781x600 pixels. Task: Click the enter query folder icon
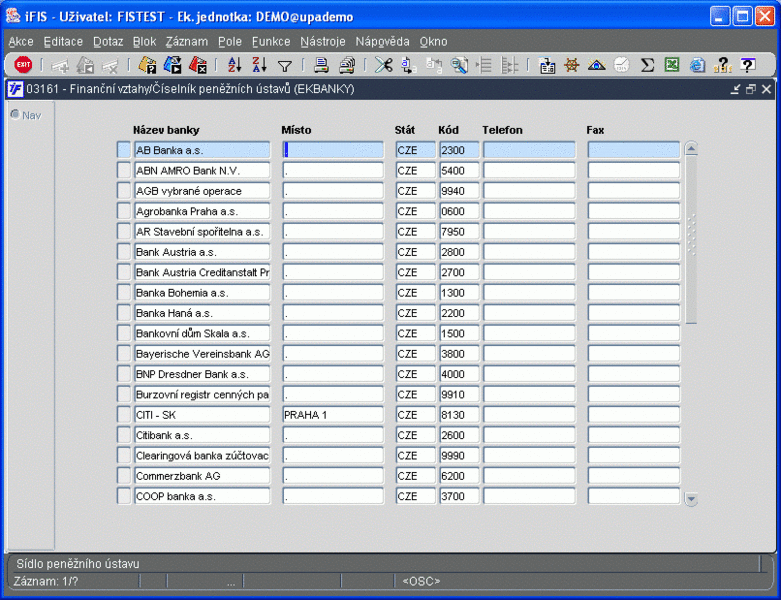coord(147,65)
